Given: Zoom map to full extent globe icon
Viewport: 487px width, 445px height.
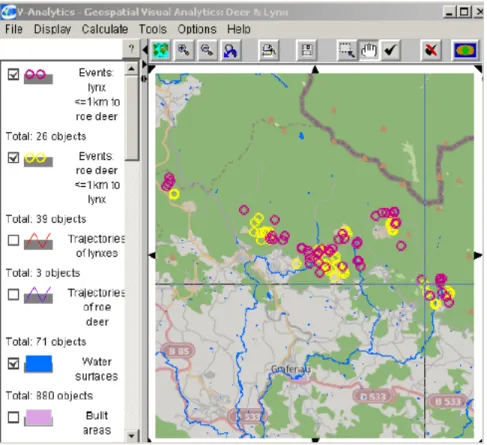Looking at the screenshot, I should tap(161, 50).
